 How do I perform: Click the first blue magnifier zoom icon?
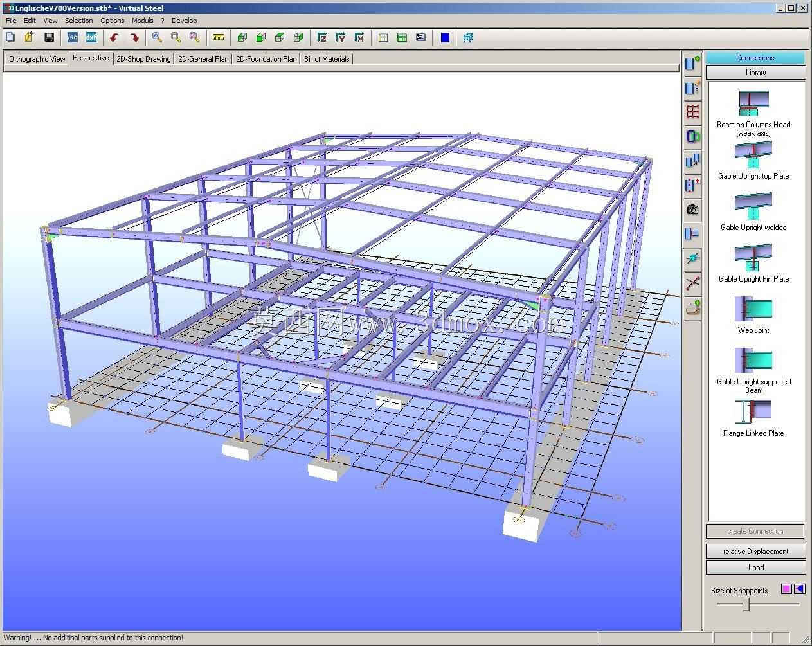click(x=157, y=38)
